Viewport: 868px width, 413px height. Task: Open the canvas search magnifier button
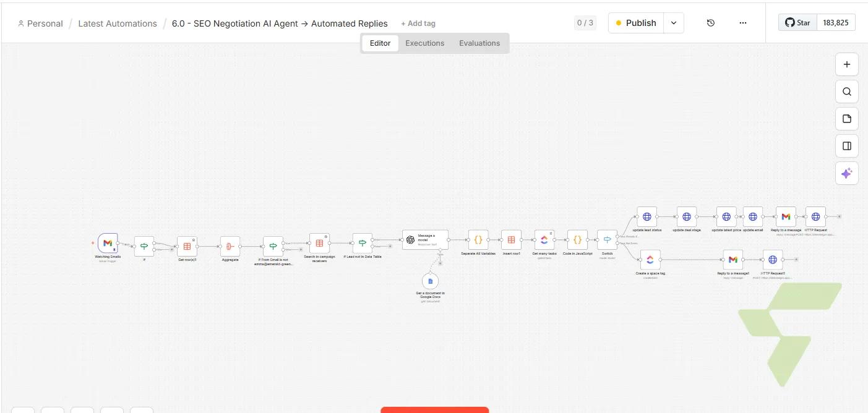pyautogui.click(x=847, y=92)
